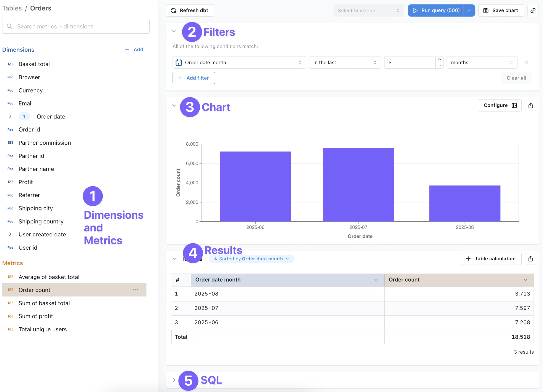Image resolution: width=543 pixels, height=392 pixels.
Task: Add a new dimension with plus Add
Action: [x=134, y=50]
